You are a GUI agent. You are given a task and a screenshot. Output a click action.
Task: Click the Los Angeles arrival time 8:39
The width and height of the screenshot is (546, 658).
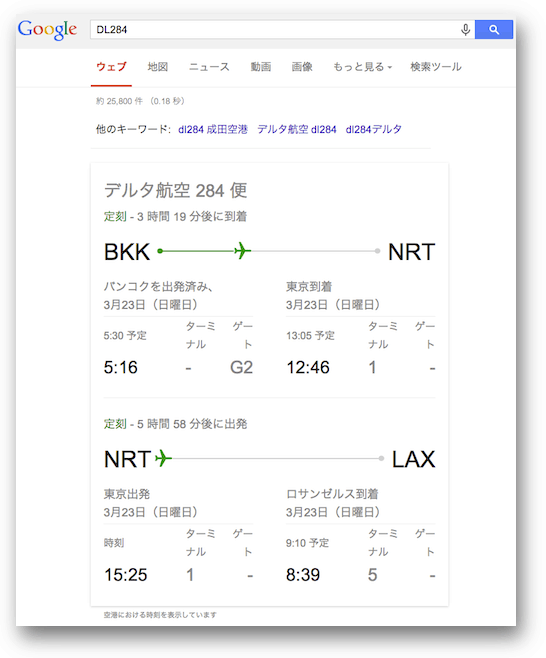pyautogui.click(x=303, y=575)
